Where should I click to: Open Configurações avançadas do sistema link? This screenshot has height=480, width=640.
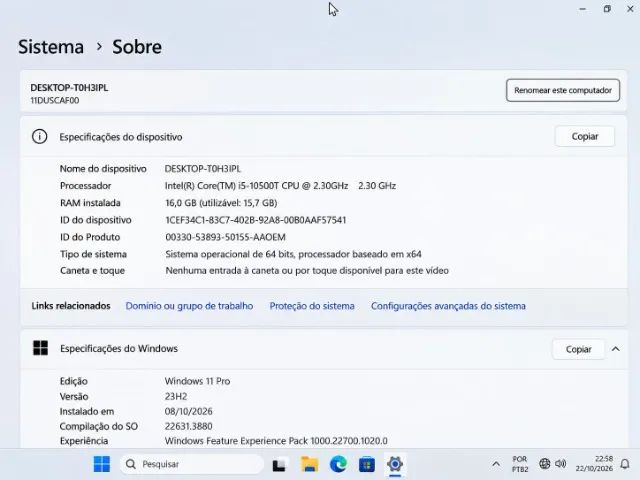point(448,306)
